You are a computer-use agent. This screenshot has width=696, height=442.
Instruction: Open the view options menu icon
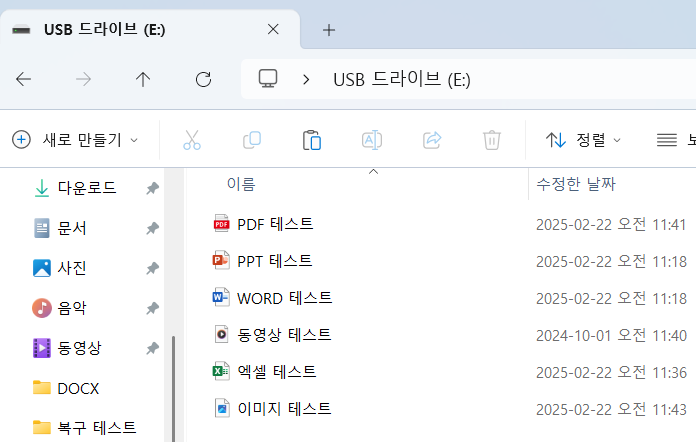coord(667,140)
